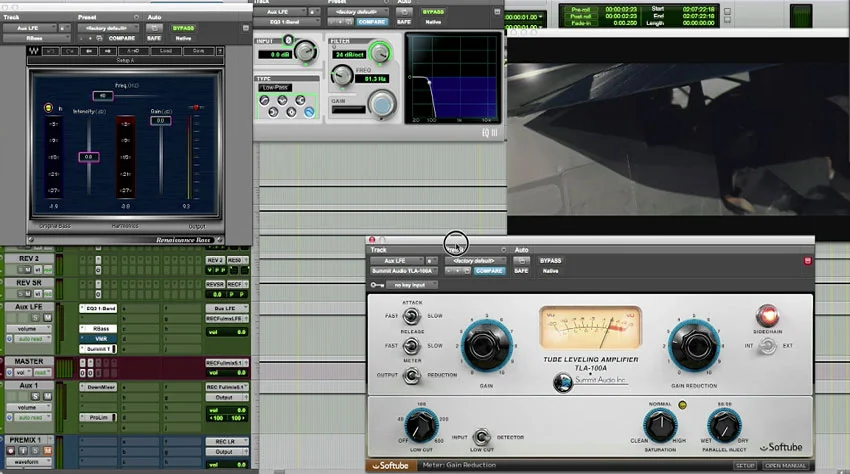Click COMPARE in the EQ3 plugin window
The image size is (850, 474).
(372, 22)
